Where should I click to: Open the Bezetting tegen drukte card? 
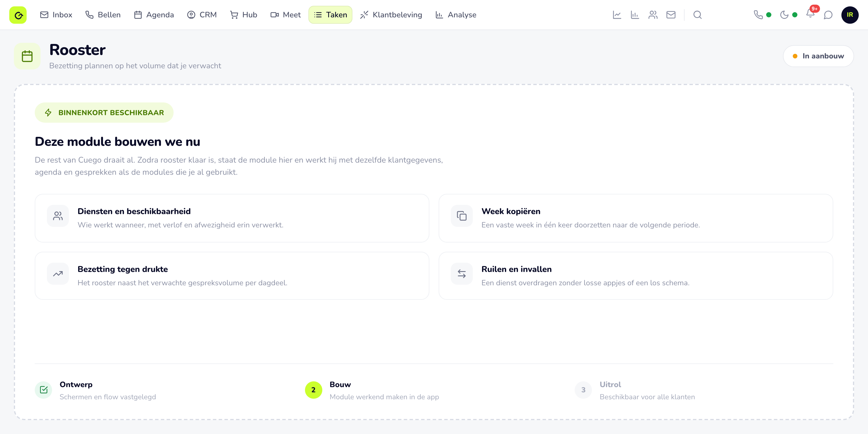pyautogui.click(x=232, y=276)
